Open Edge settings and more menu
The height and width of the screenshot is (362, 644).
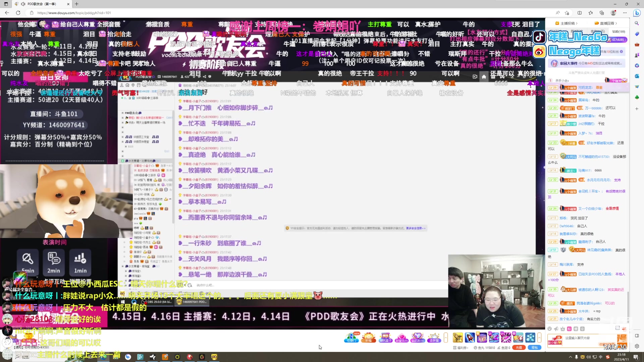click(625, 13)
